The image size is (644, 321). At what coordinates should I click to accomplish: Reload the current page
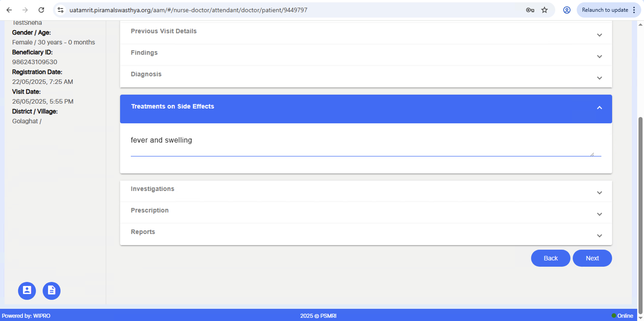(x=41, y=10)
